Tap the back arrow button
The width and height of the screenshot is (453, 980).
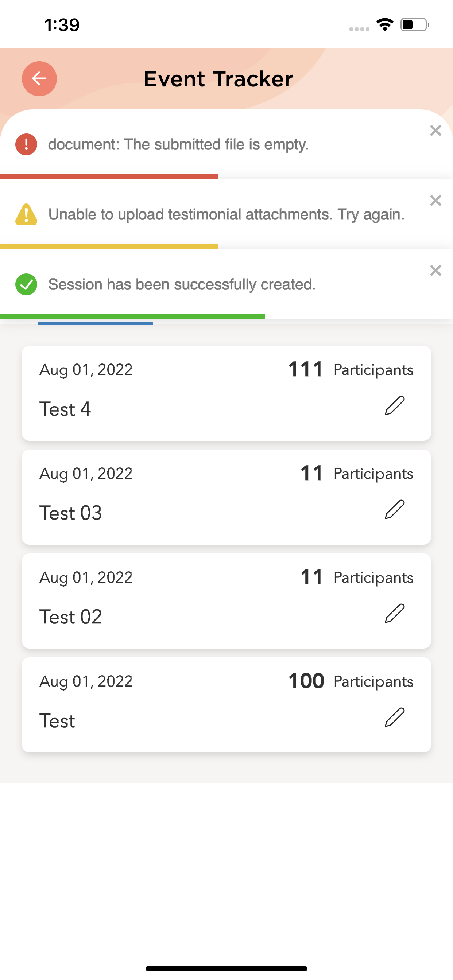[x=39, y=79]
